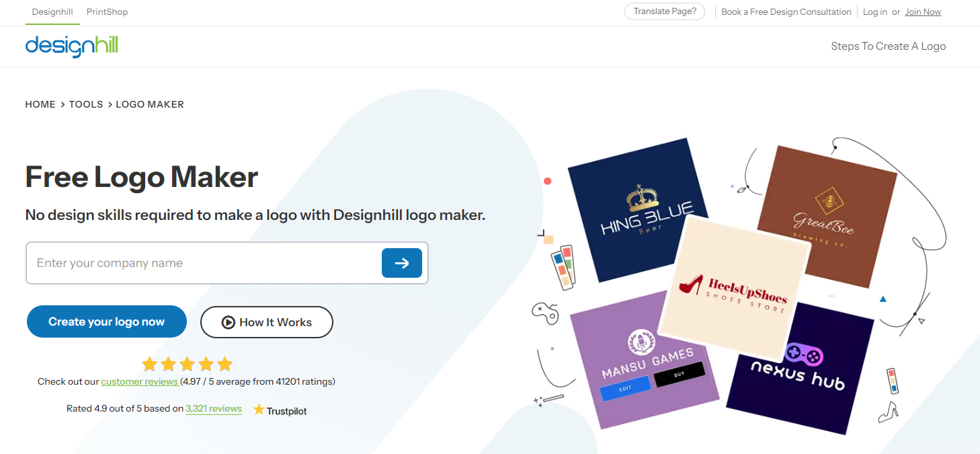Click the LOGO MAKER breadcrumb
The image size is (980, 454).
pos(150,104)
